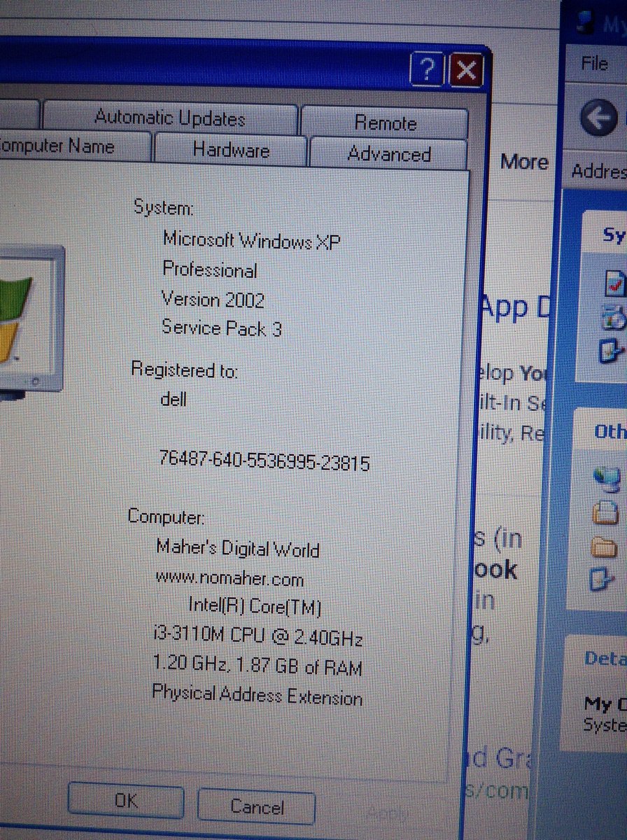Click the 'Computer:' label
The height and width of the screenshot is (840, 627).
click(166, 517)
